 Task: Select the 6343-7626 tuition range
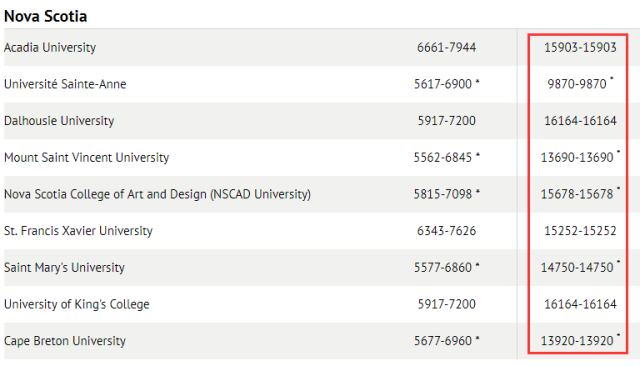pos(446,231)
